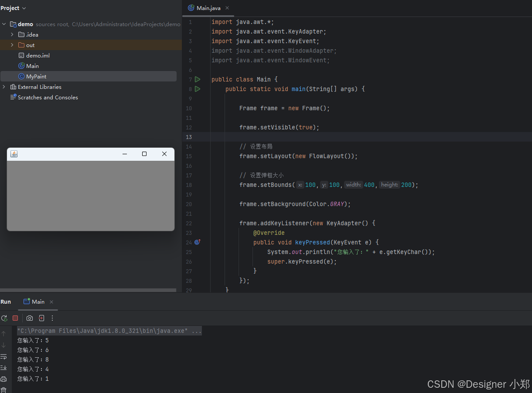Close the Main run tab

pyautogui.click(x=51, y=302)
